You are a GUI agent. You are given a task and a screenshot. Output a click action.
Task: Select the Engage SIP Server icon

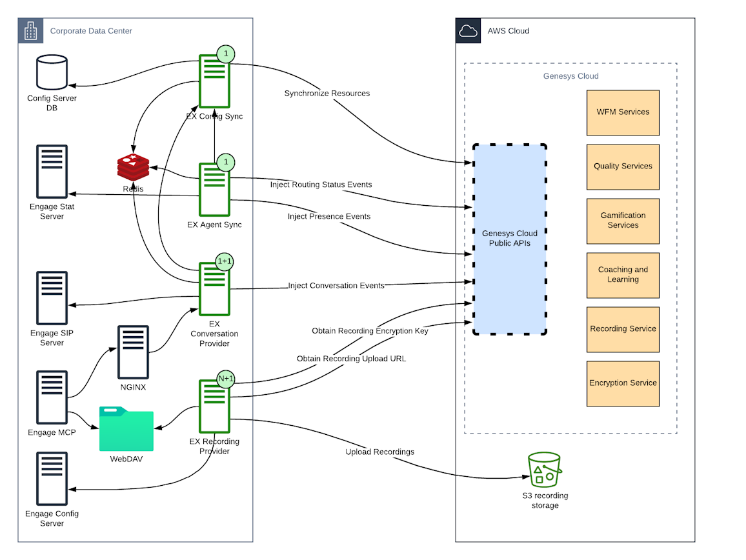click(x=52, y=297)
